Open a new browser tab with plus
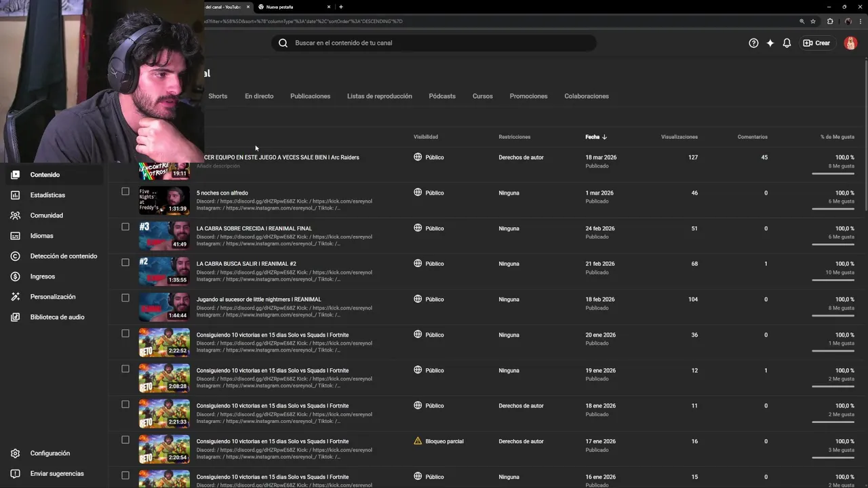 340,7
